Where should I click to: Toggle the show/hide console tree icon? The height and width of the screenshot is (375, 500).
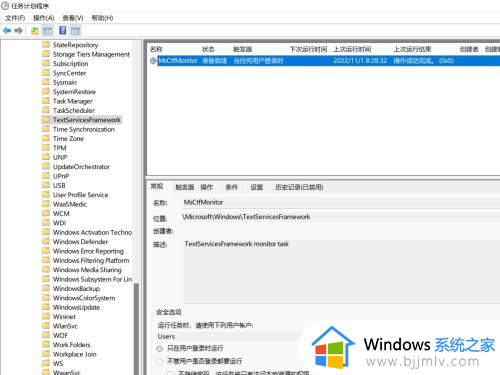pos(48,31)
